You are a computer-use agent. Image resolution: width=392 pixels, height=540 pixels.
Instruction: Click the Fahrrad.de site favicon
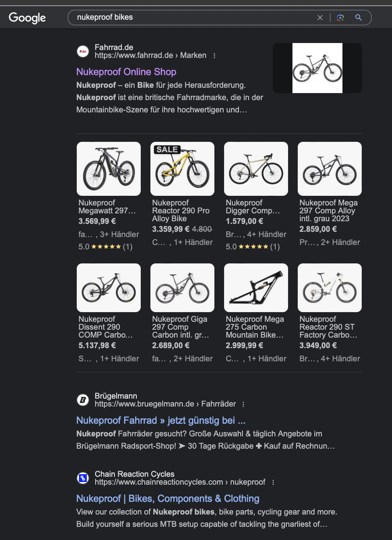[x=82, y=51]
